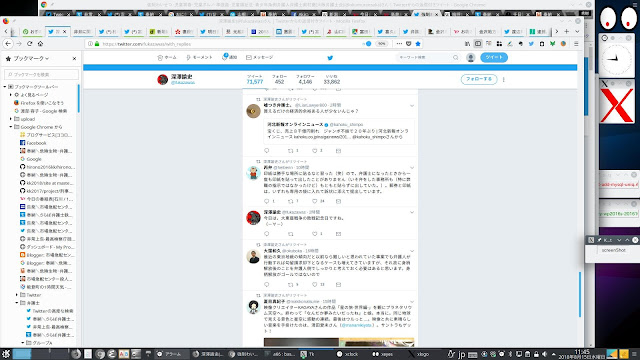Viewport: 640px width, 360px height.
Task: Open the Library icon in the Firefox toolbar
Action: (467, 44)
